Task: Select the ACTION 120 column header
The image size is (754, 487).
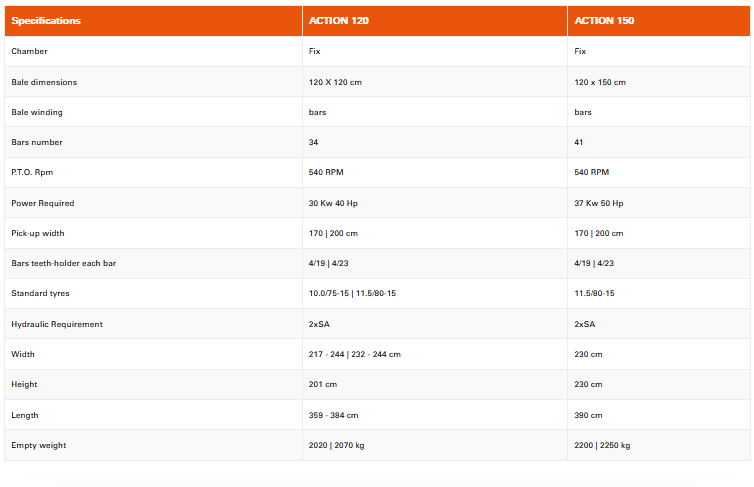Action: coord(339,20)
